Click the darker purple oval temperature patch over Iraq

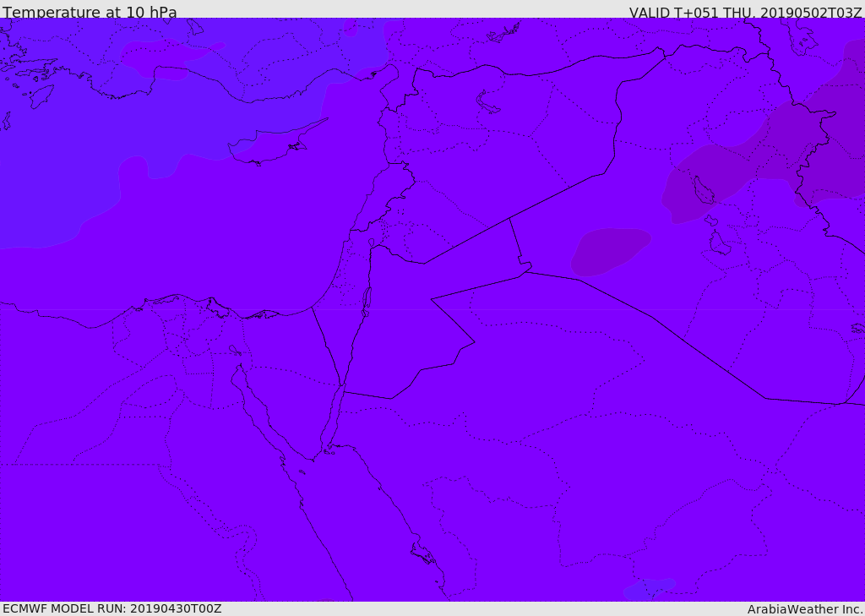click(x=610, y=252)
